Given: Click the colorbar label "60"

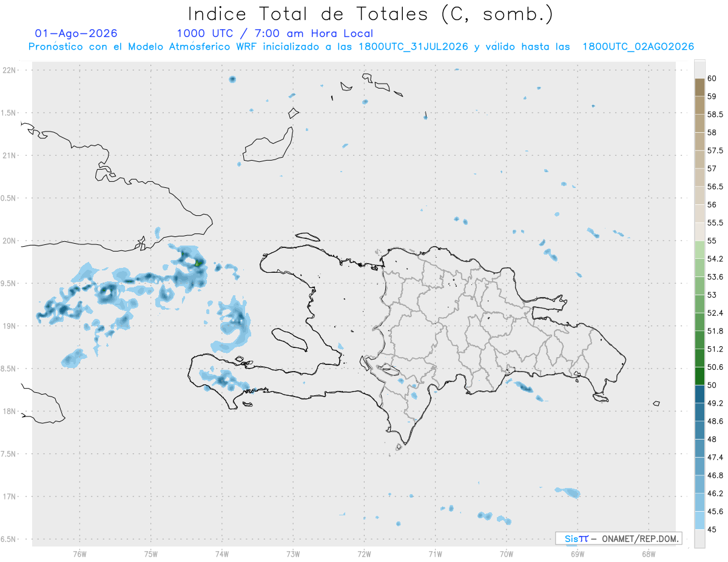Looking at the screenshot, I should 712,78.
